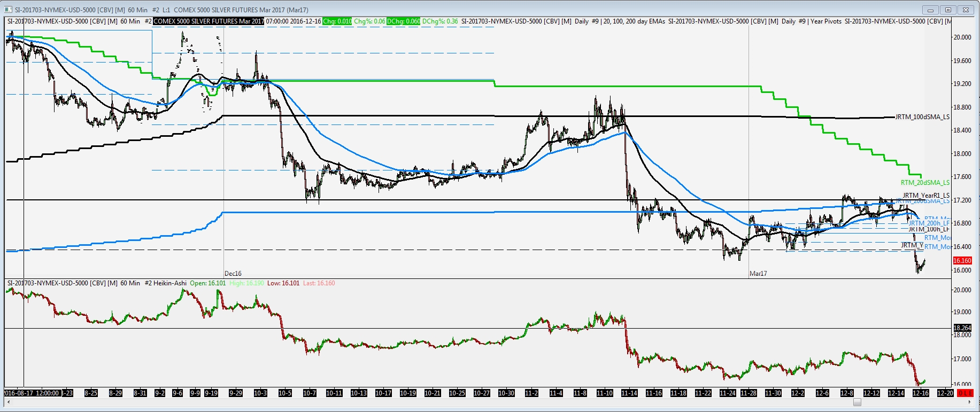The height and width of the screenshot is (412, 980).
Task: Click the 10-30 date on time axis
Action: click(506, 393)
